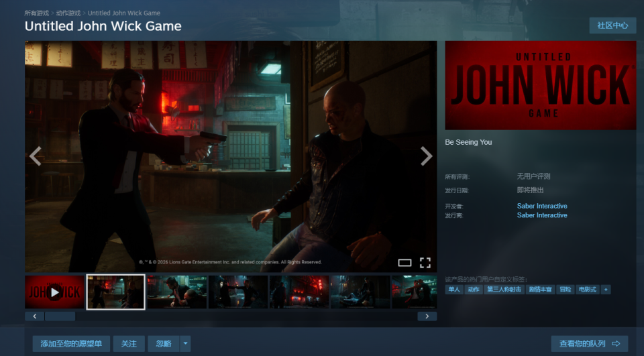Add the game via 添加至您的愿望单 button
Image resolution: width=644 pixels, height=356 pixels.
click(x=71, y=344)
